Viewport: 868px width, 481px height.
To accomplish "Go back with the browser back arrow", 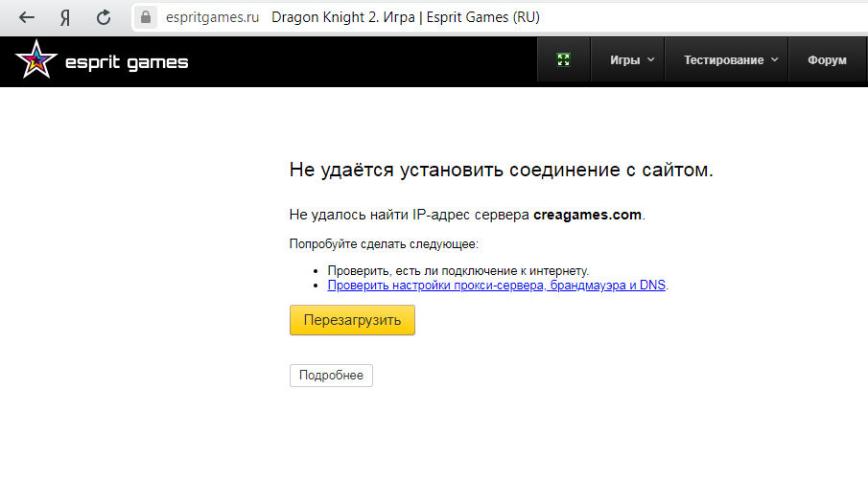I will (x=27, y=17).
